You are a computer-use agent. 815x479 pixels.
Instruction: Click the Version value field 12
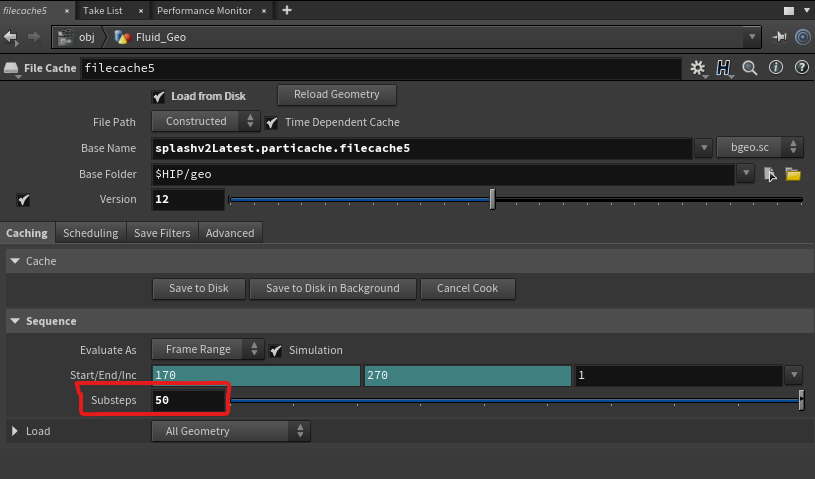coord(188,199)
